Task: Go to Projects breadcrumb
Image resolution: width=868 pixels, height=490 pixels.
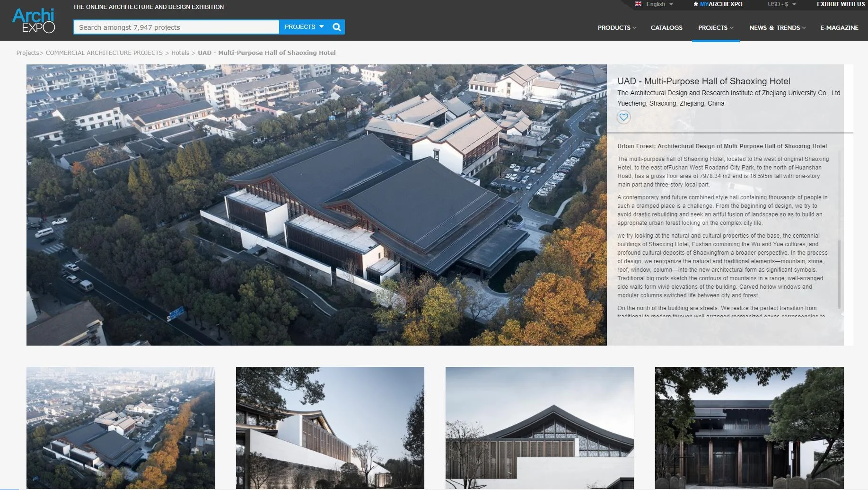Action: pyautogui.click(x=27, y=53)
